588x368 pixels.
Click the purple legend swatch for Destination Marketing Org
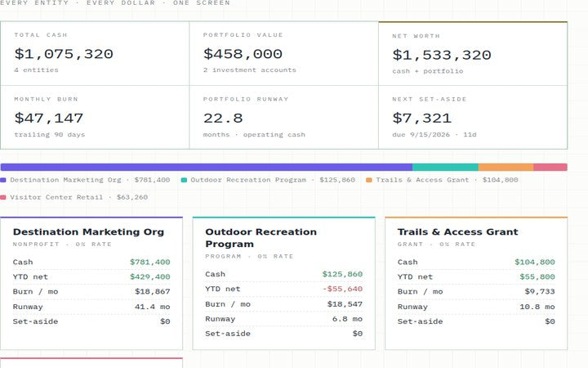tap(3, 180)
